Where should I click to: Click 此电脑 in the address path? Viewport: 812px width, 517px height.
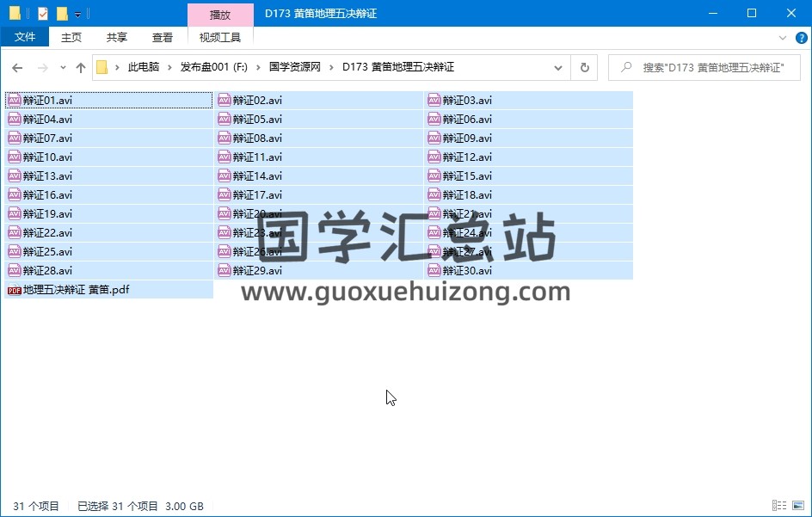tap(144, 67)
